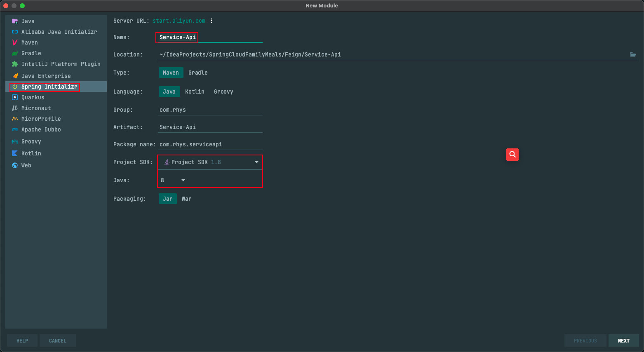Image resolution: width=644 pixels, height=352 pixels.
Task: Click the Kotlin icon in sidebar
Action: tap(15, 153)
